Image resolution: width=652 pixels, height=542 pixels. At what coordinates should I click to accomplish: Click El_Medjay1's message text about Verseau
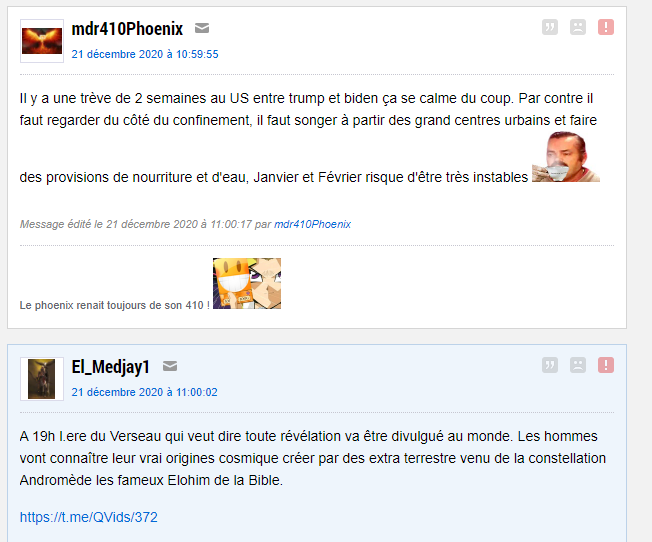tap(313, 458)
